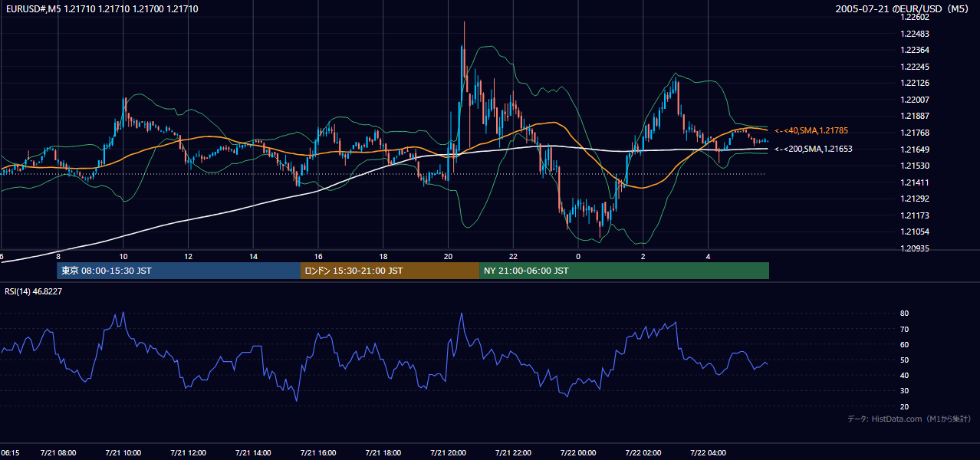The image size is (980, 460).
Task: Click the white 200,SMA,1.21653 label
Action: click(814, 149)
